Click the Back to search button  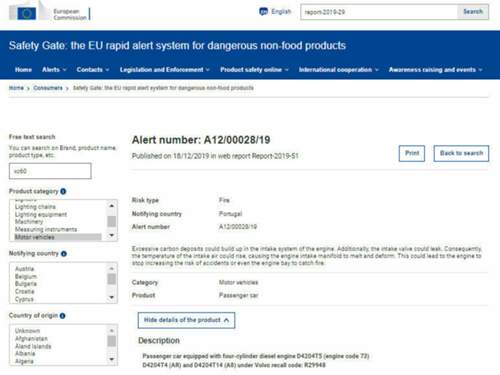click(461, 153)
